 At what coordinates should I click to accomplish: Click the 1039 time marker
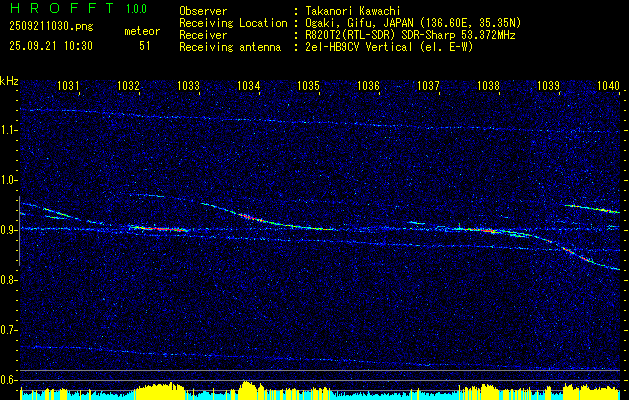[548, 85]
